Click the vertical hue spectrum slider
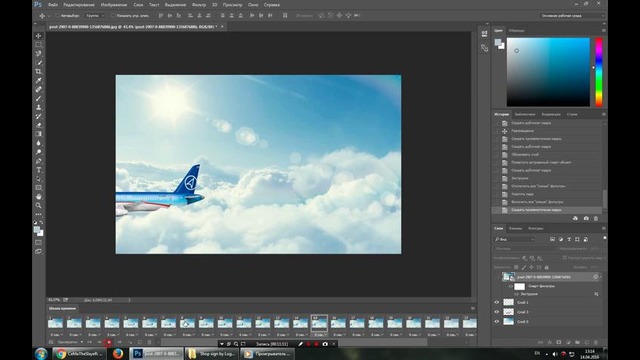 pyautogui.click(x=599, y=72)
